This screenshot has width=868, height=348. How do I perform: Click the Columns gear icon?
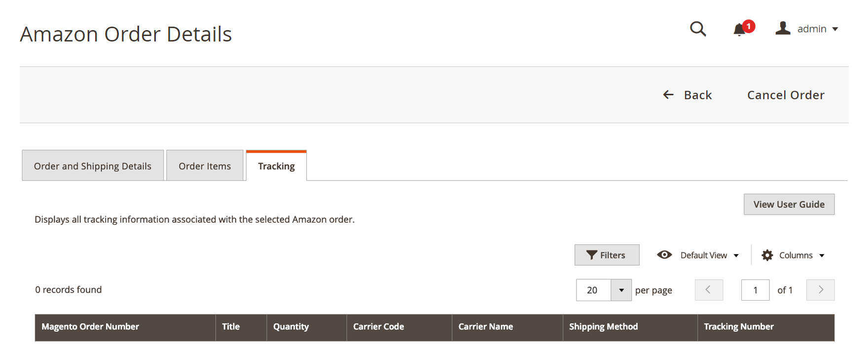point(767,255)
